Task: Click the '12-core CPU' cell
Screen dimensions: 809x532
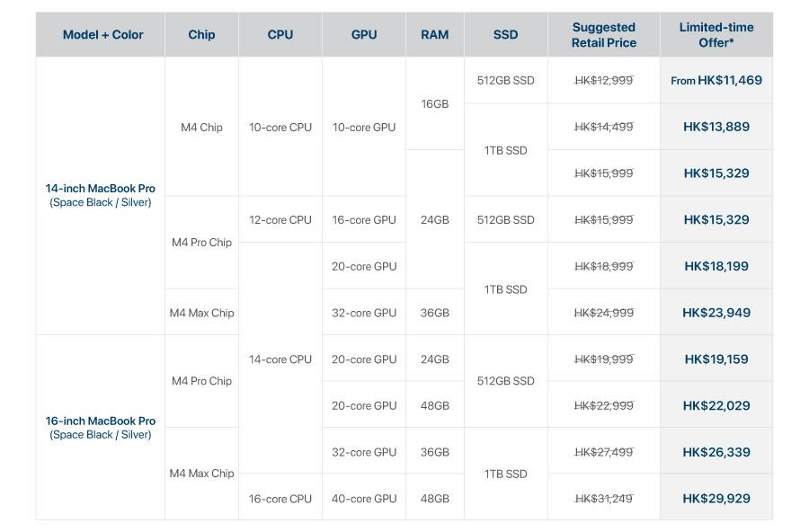Action: point(280,219)
